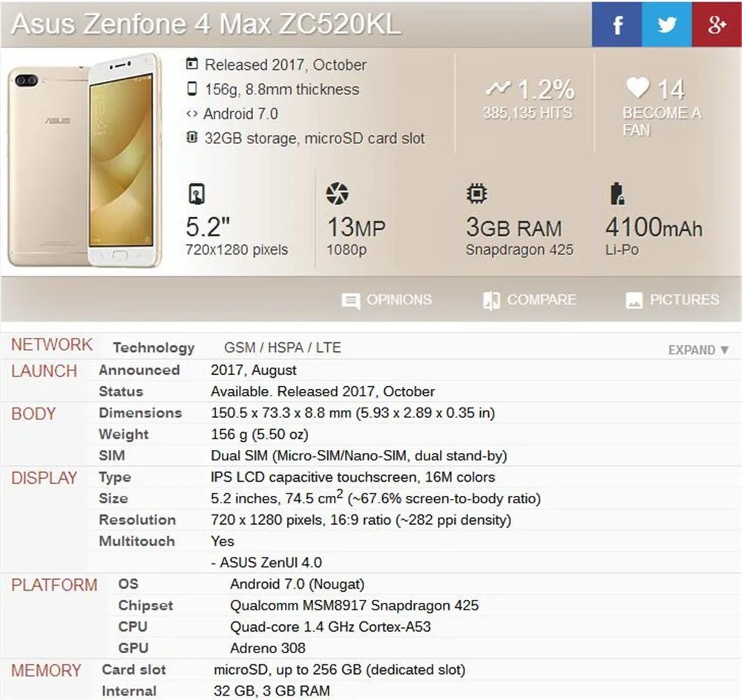This screenshot has width=742, height=700.
Task: Select Snapdragon 425 under 3GB RAM
Action: click(519, 249)
